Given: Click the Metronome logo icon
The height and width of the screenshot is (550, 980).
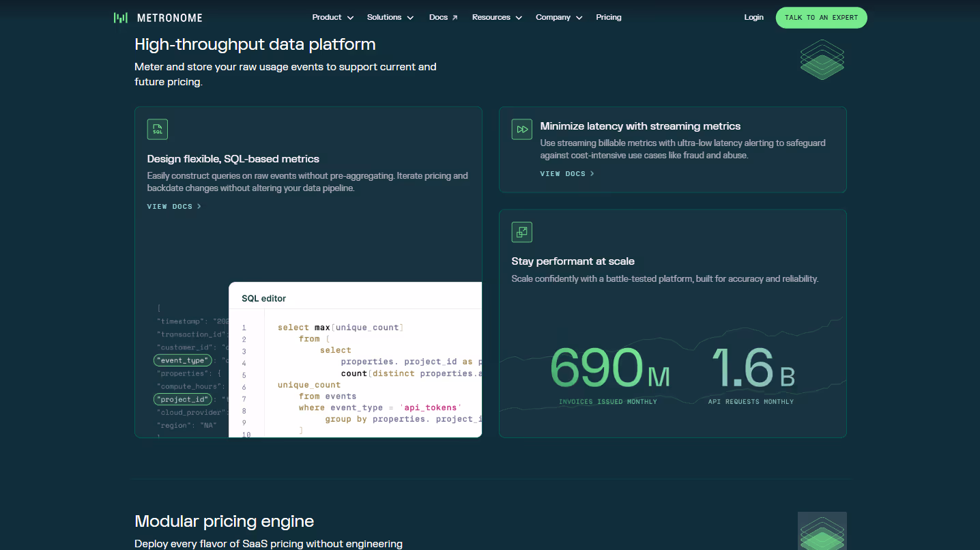Looking at the screenshot, I should click(x=121, y=18).
